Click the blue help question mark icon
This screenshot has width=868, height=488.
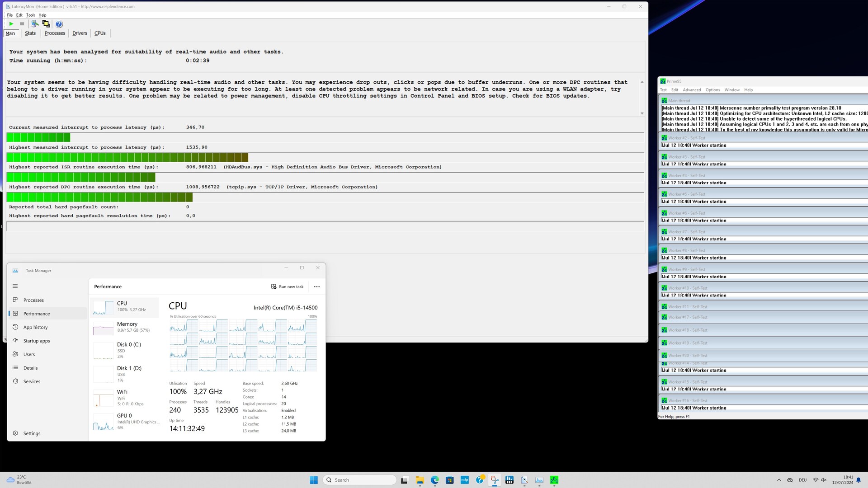59,24
